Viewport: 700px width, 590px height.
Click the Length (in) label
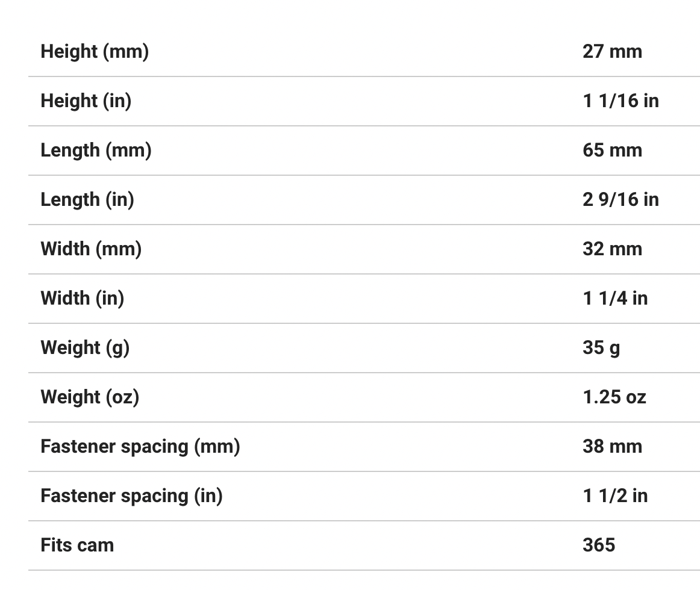point(87,200)
